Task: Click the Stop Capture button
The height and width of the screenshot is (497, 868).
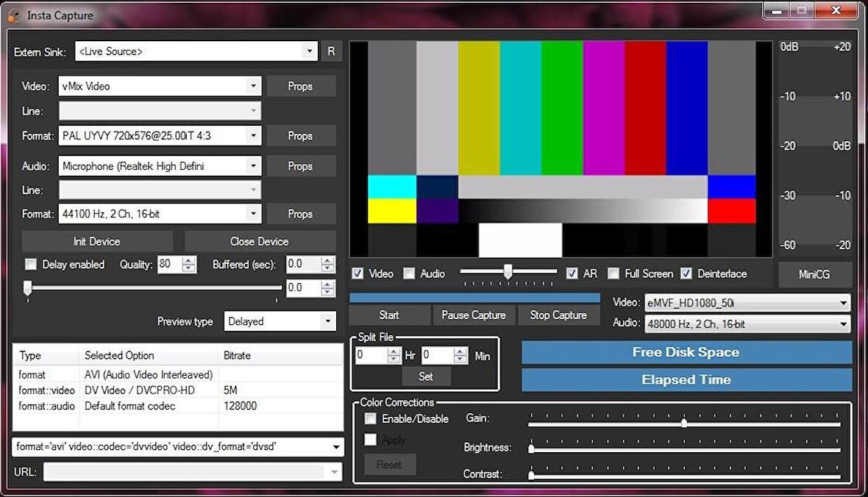Action: coord(558,315)
